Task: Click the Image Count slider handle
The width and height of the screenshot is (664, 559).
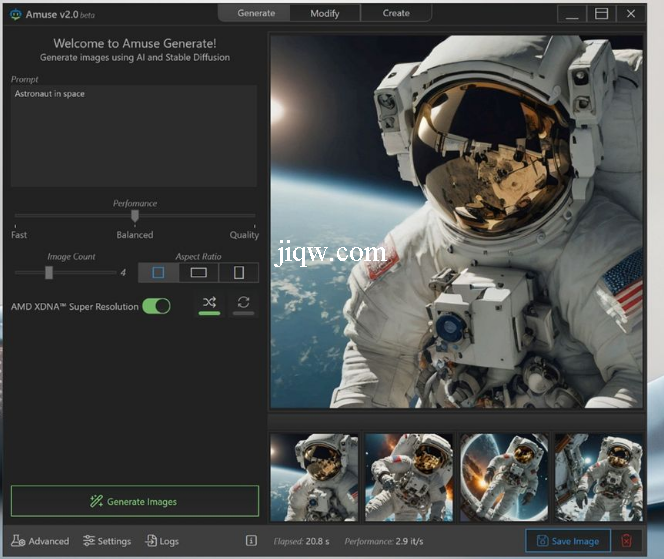Action: pyautogui.click(x=49, y=272)
